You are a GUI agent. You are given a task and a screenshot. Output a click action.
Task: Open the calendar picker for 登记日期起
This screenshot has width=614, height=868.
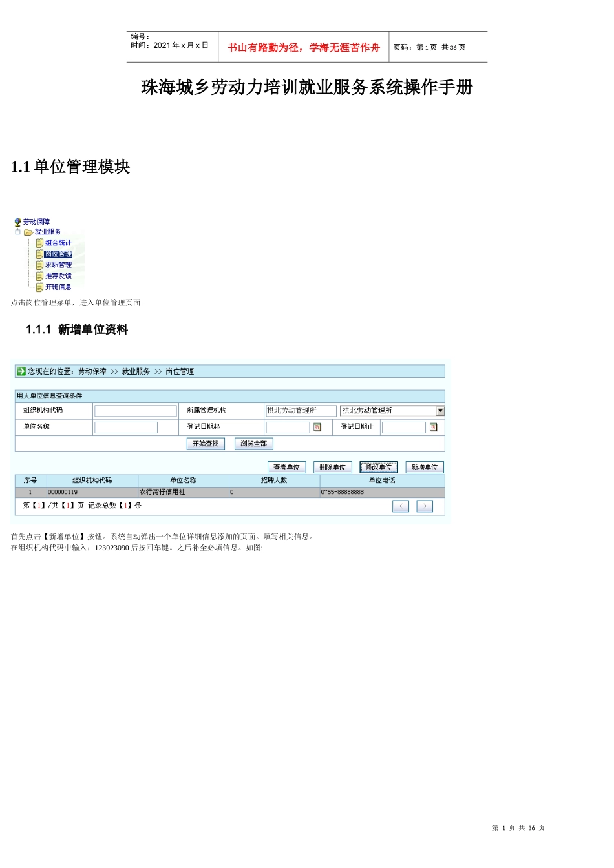317,428
